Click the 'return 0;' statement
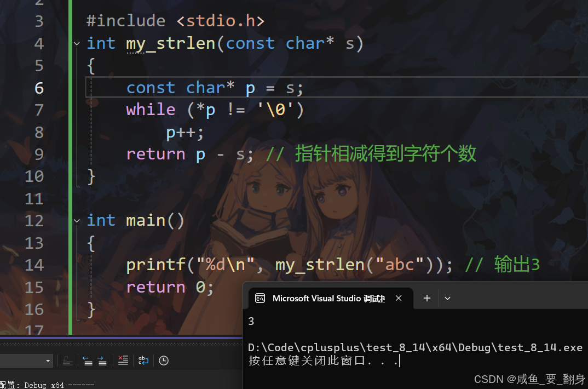This screenshot has height=389, width=588. (170, 287)
